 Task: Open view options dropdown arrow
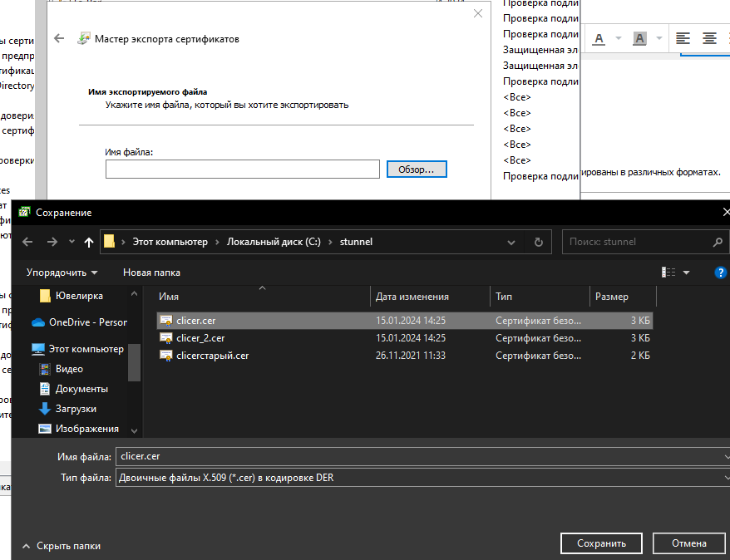(686, 273)
